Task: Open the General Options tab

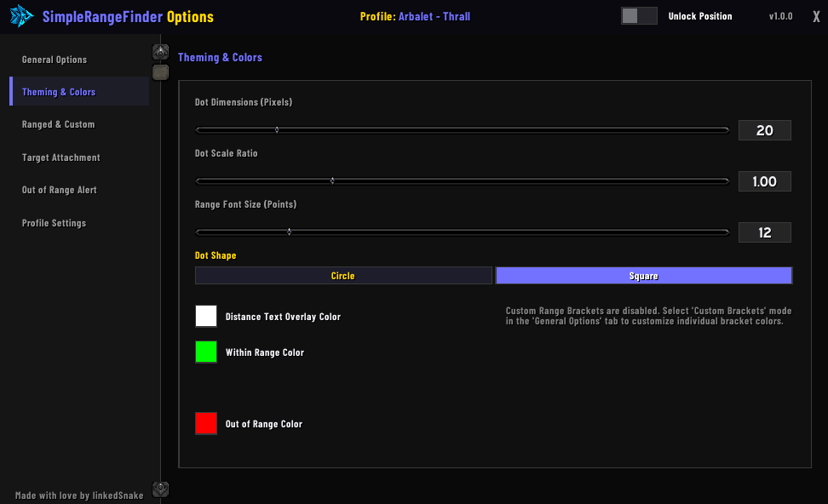Action: (79, 60)
